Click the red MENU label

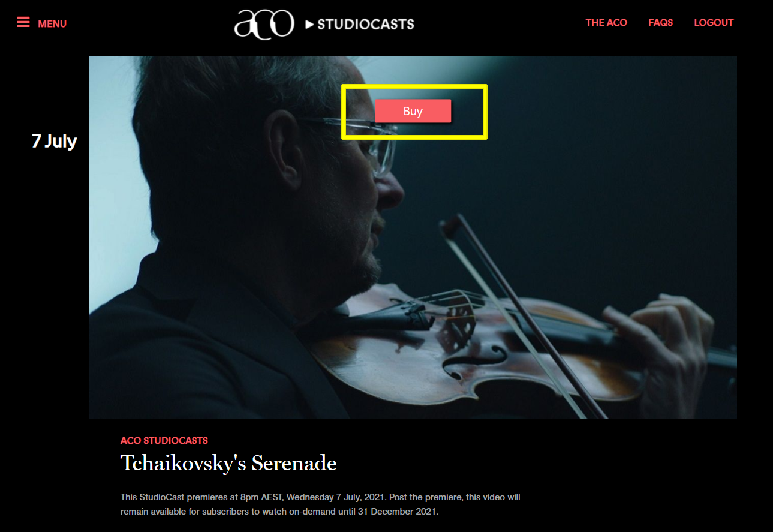[52, 24]
